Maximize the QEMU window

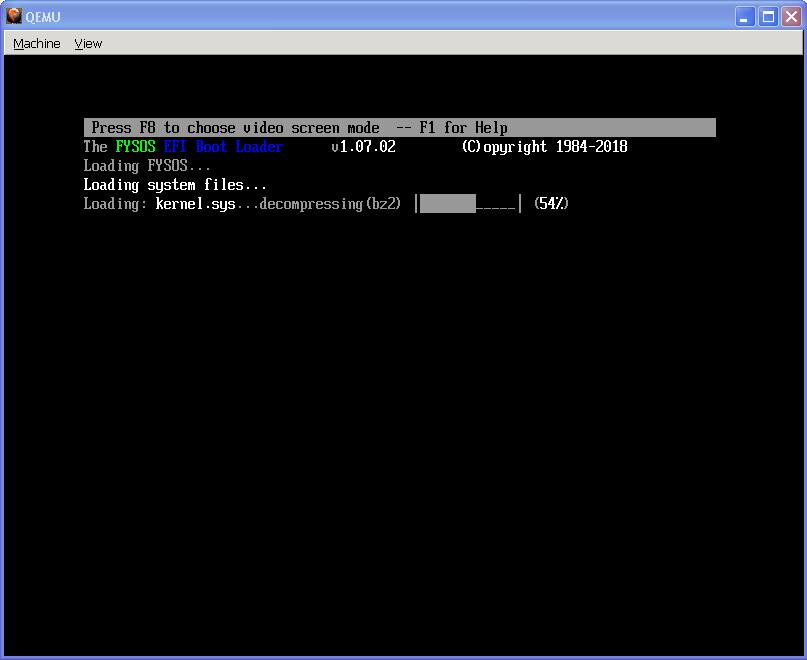[x=768, y=17]
